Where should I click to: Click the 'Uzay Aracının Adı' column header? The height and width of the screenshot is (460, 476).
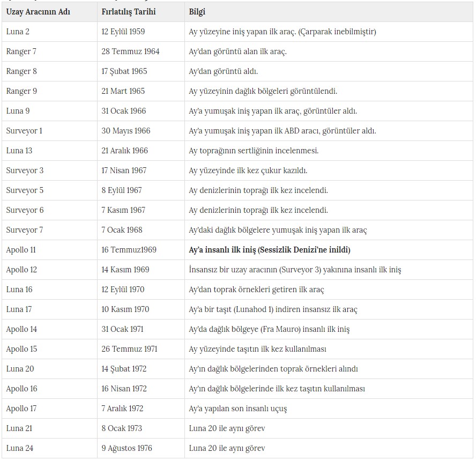point(38,11)
